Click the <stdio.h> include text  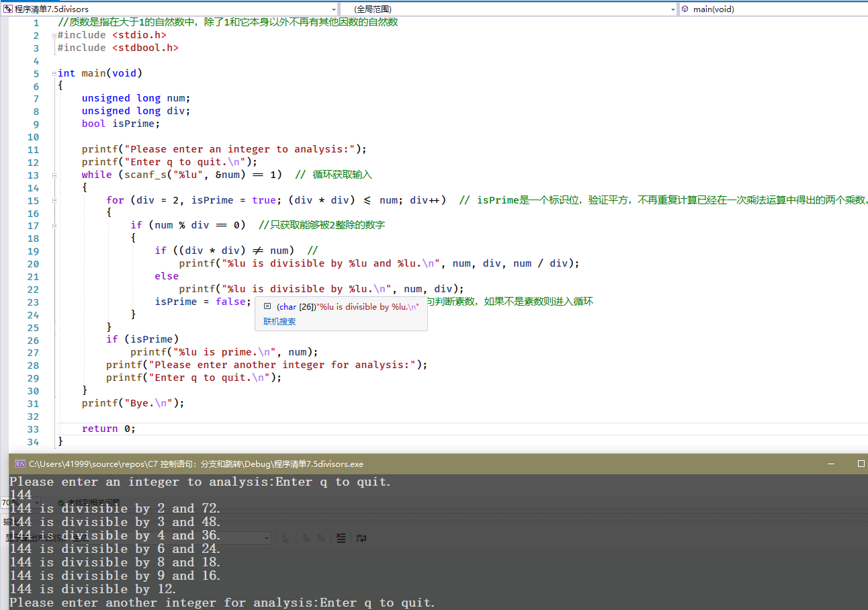[x=139, y=35]
